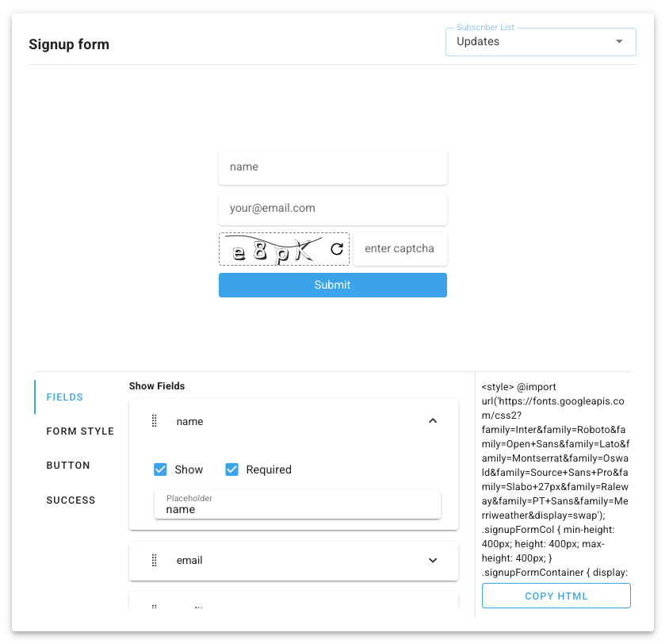Toggle the Required checkbox for name
Viewport: 669px width, 644px height.
[x=232, y=470]
